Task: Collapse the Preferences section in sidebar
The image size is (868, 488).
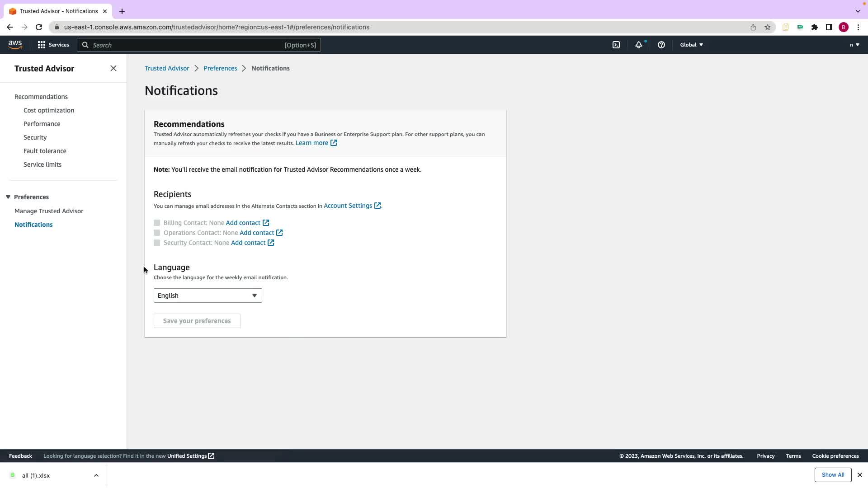Action: pyautogui.click(x=8, y=197)
